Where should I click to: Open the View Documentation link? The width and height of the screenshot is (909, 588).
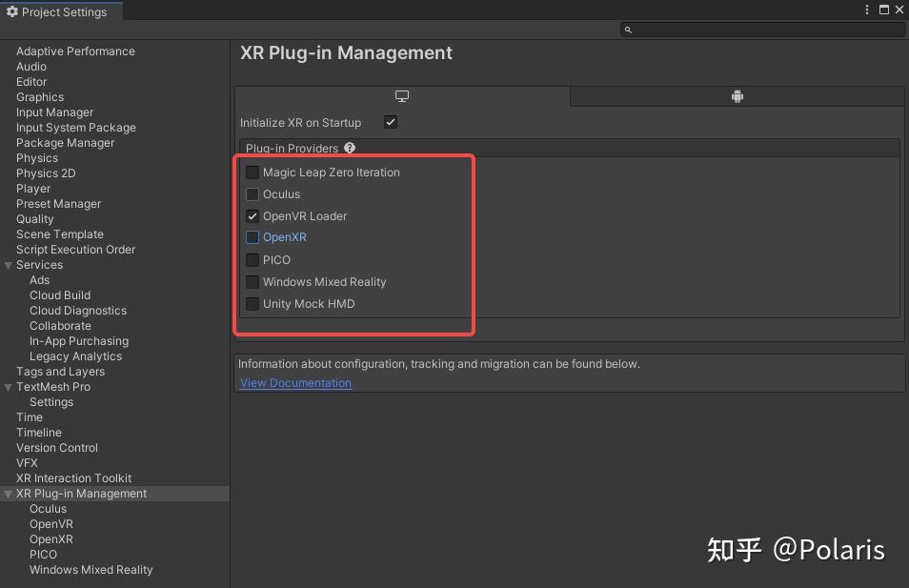pos(295,382)
